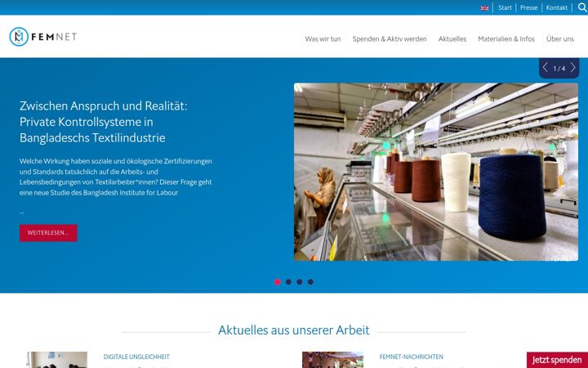Viewport: 588px width, 368px height.
Task: Open the Was wir tun menu
Action: 323,38
